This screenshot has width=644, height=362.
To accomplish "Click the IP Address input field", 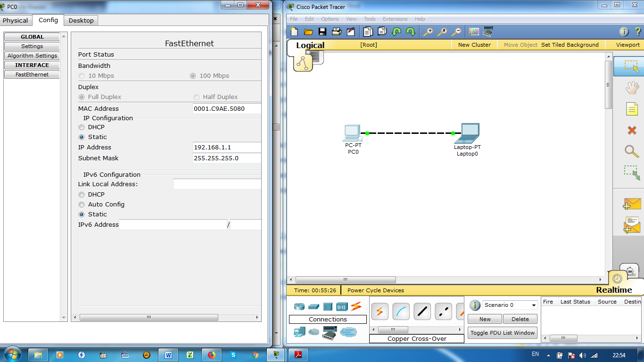I will [227, 148].
